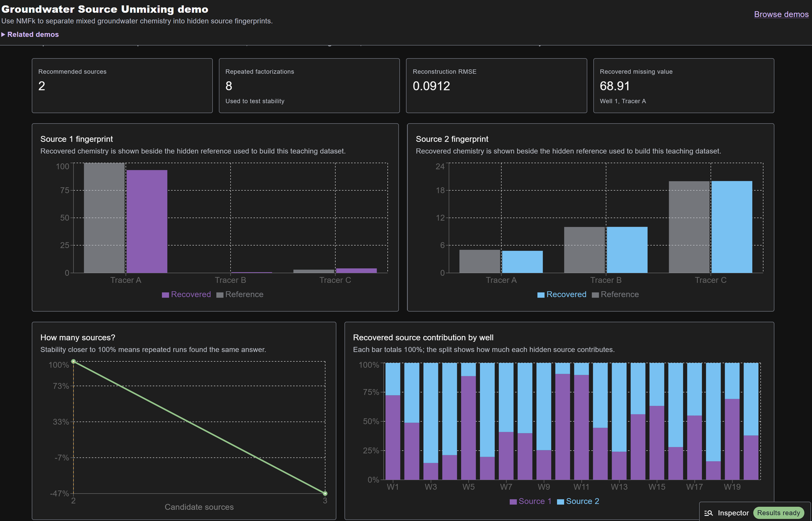The image size is (812, 521).
Task: Click the stability data point at 3 sources
Action: tap(325, 493)
